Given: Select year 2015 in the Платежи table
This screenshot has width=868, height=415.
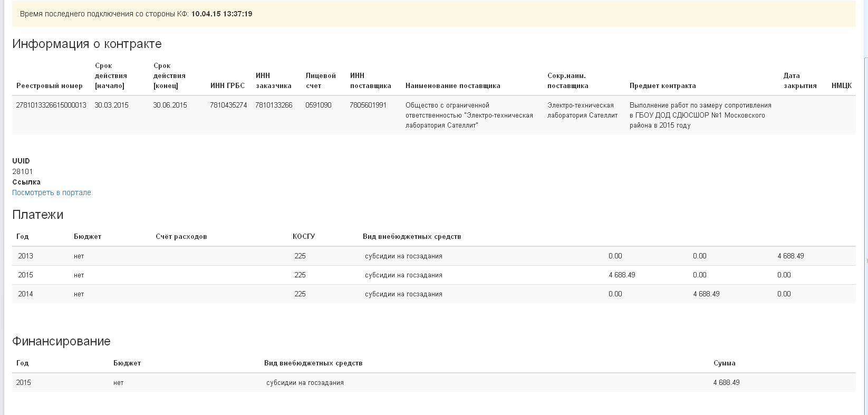Looking at the screenshot, I should (25, 275).
